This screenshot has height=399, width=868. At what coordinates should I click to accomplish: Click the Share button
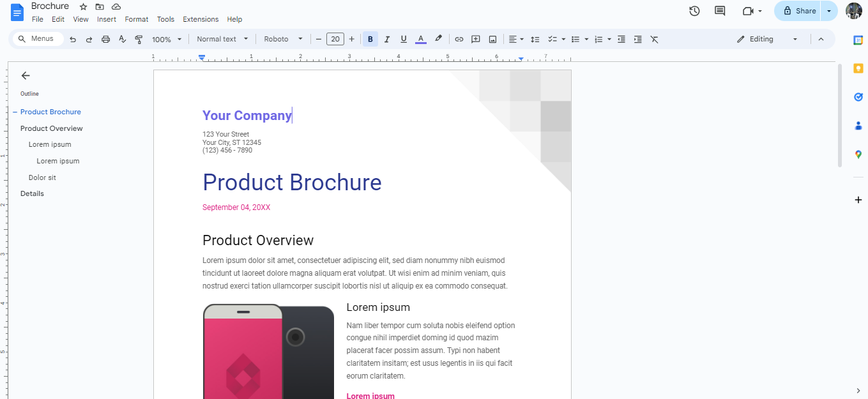tap(798, 11)
